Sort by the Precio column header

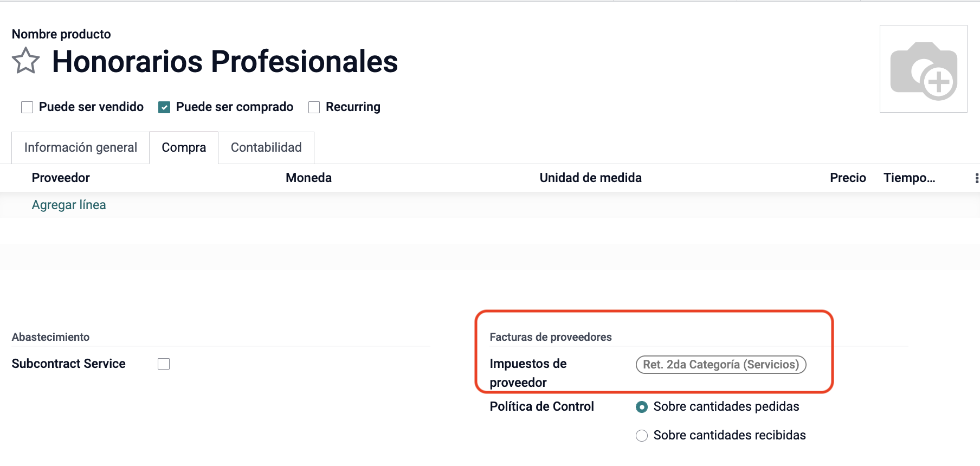pyautogui.click(x=848, y=178)
